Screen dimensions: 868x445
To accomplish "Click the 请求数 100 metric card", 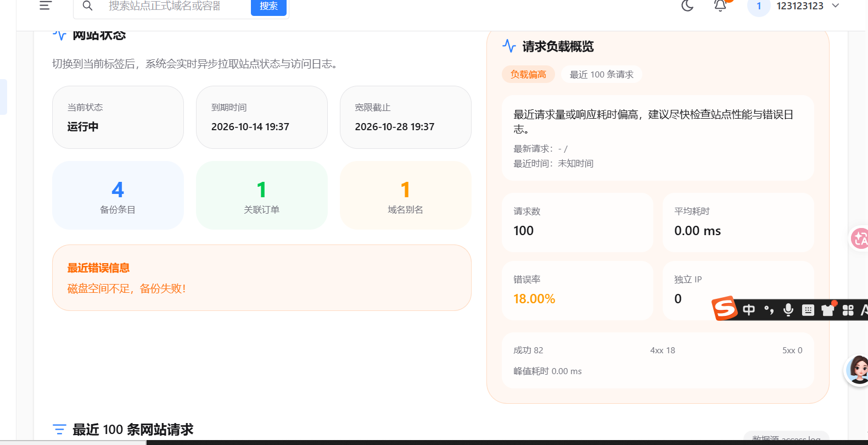I will tap(578, 222).
